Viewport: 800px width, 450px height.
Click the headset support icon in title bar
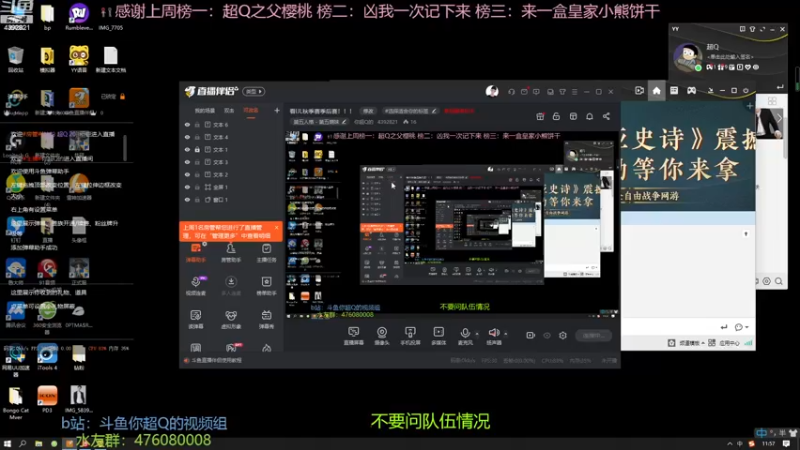511,92
